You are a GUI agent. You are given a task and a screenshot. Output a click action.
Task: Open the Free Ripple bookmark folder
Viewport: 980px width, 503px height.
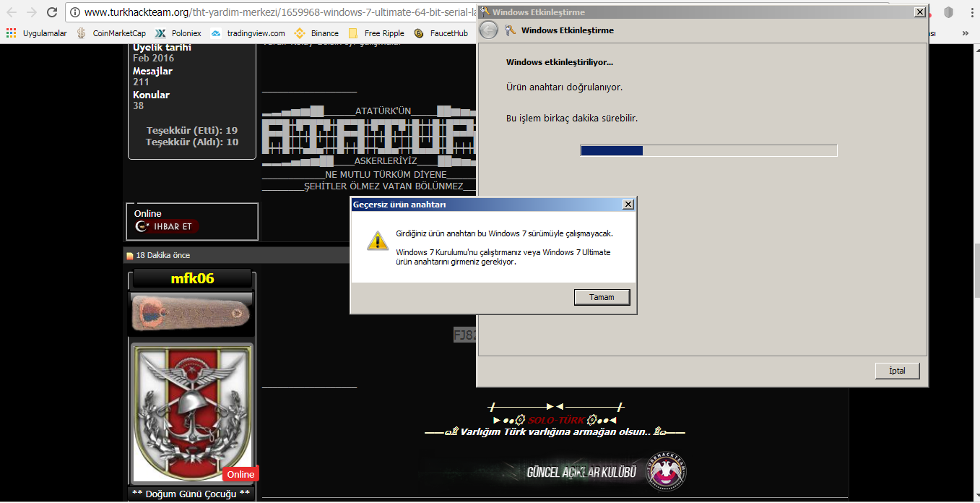tap(376, 33)
